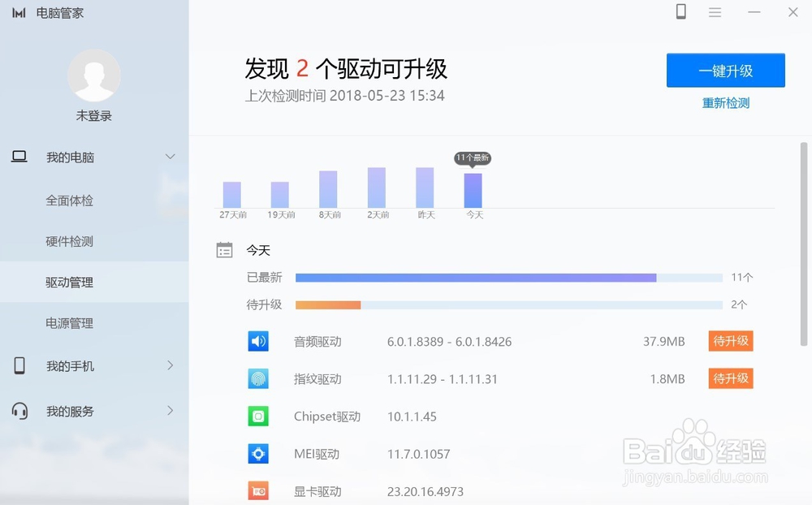Screen dimensions: 812x505
Task: Click the orange 待升级 progress bar
Action: [328, 305]
